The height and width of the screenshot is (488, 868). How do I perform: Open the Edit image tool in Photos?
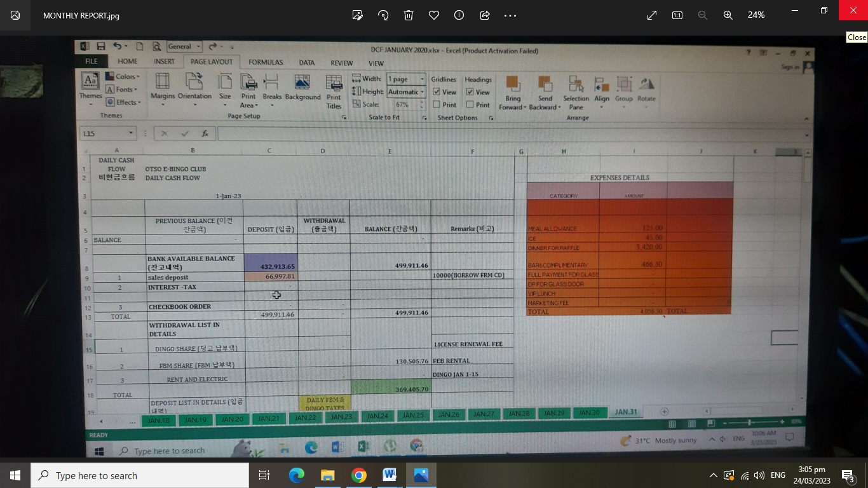pyautogui.click(x=358, y=15)
